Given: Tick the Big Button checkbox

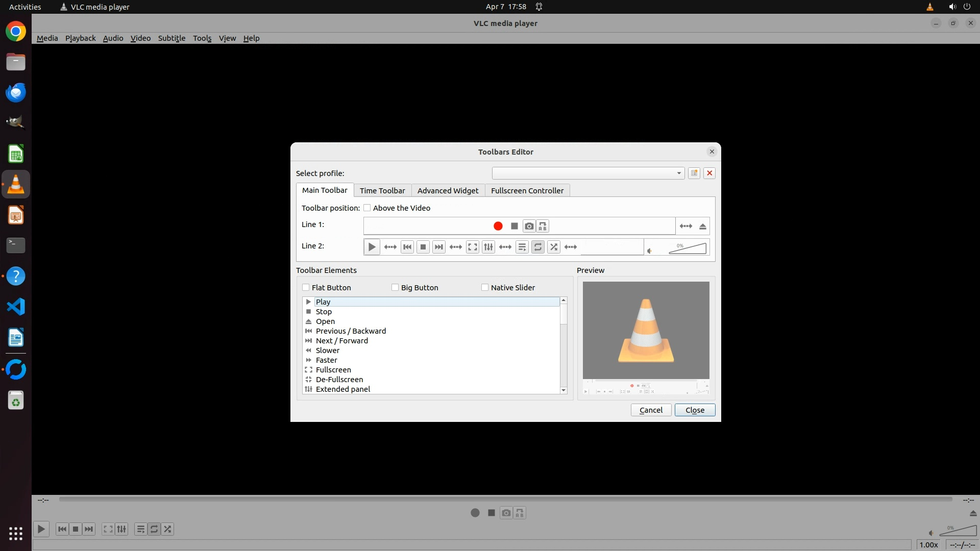Looking at the screenshot, I should 395,287.
